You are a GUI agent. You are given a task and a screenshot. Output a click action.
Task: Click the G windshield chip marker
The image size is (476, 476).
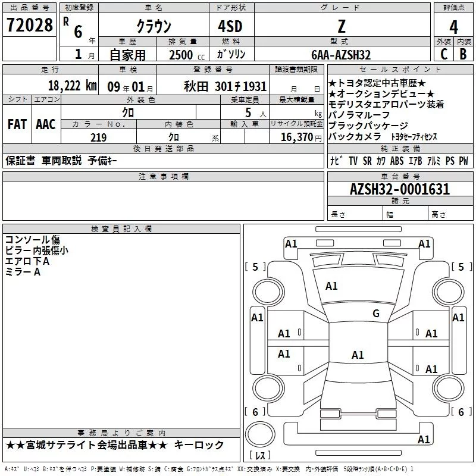375,314
